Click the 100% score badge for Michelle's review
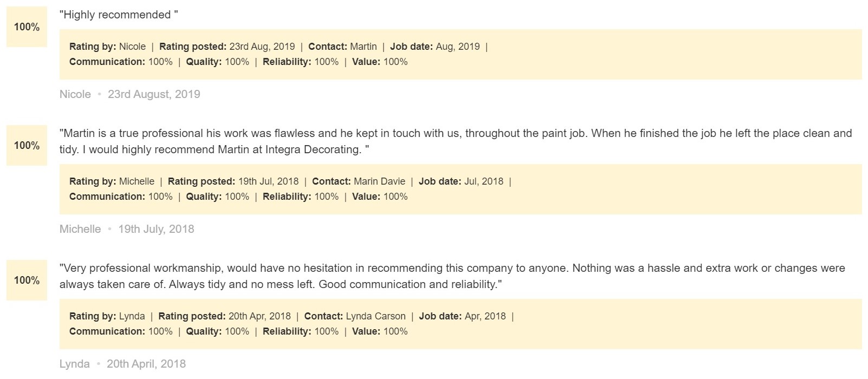Viewport: 868px width, 379px height. tap(27, 146)
